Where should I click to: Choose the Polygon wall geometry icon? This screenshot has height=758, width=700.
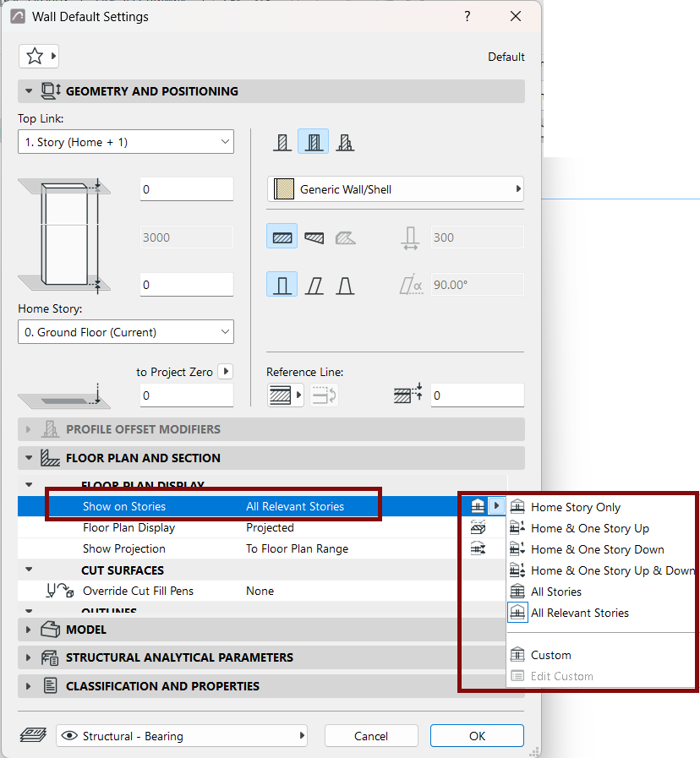click(x=346, y=237)
